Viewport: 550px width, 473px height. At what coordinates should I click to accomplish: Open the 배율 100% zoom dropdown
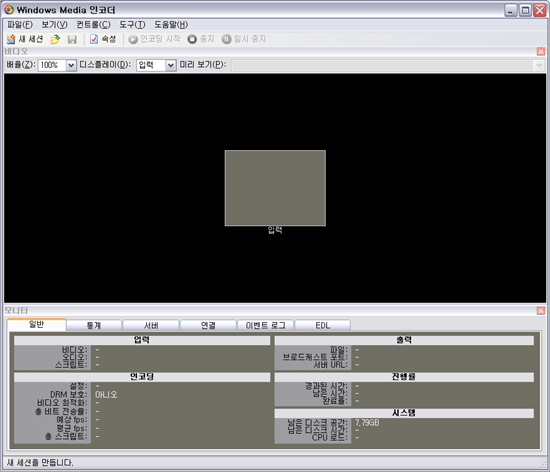(71, 65)
